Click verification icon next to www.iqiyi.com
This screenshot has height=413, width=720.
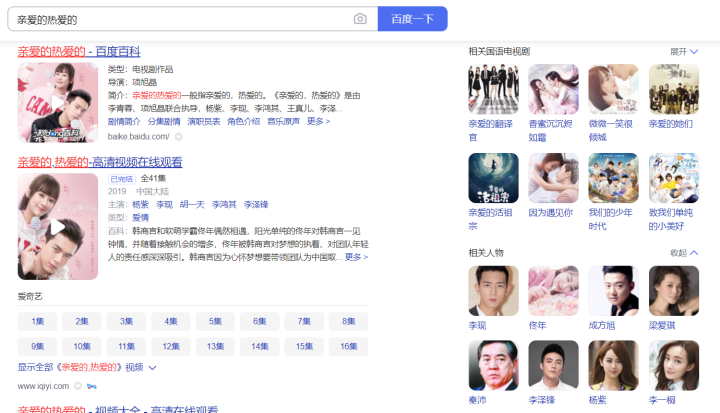click(78, 386)
